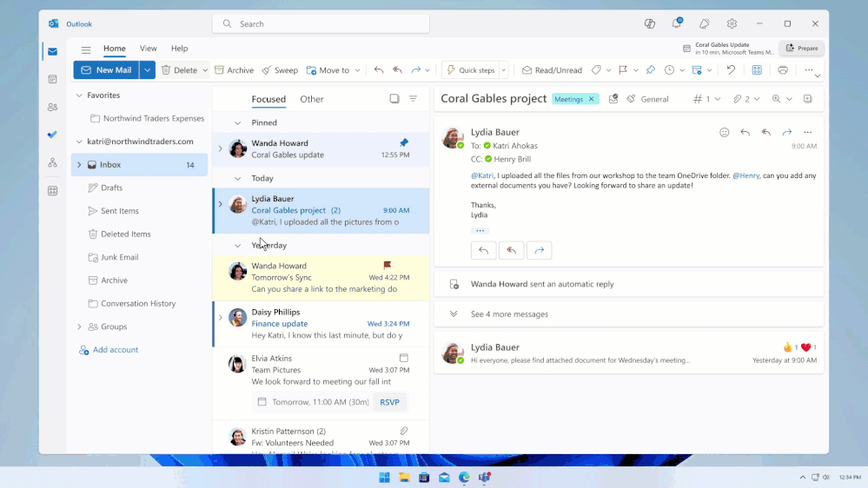
Task: Click the Undo icon in the ribbon
Action: (x=731, y=69)
